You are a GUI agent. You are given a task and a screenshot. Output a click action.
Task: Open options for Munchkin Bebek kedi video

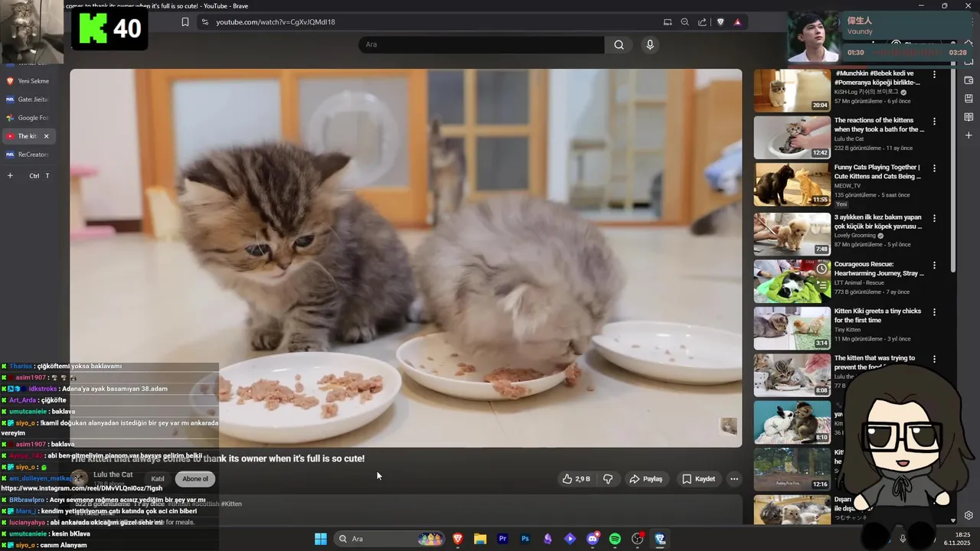[934, 75]
